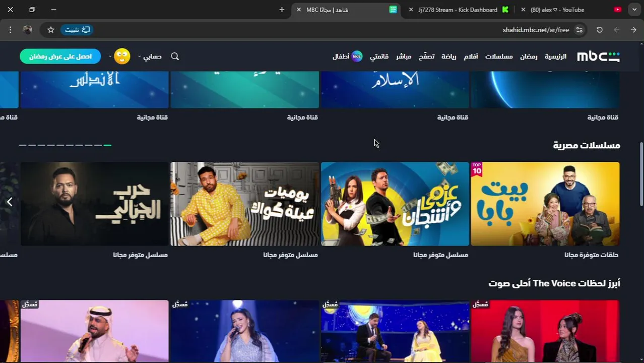Close the MBC شاهد tab

pos(299,10)
